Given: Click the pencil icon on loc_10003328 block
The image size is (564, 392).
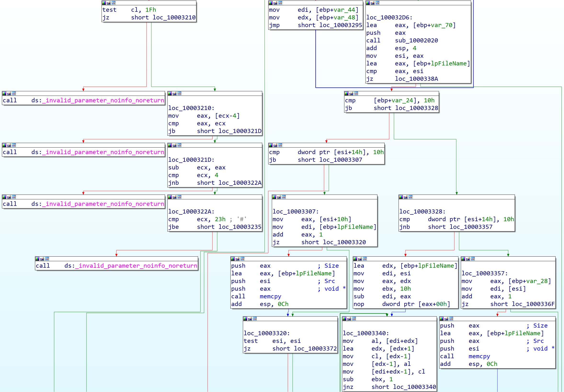Looking at the screenshot, I should [406, 197].
